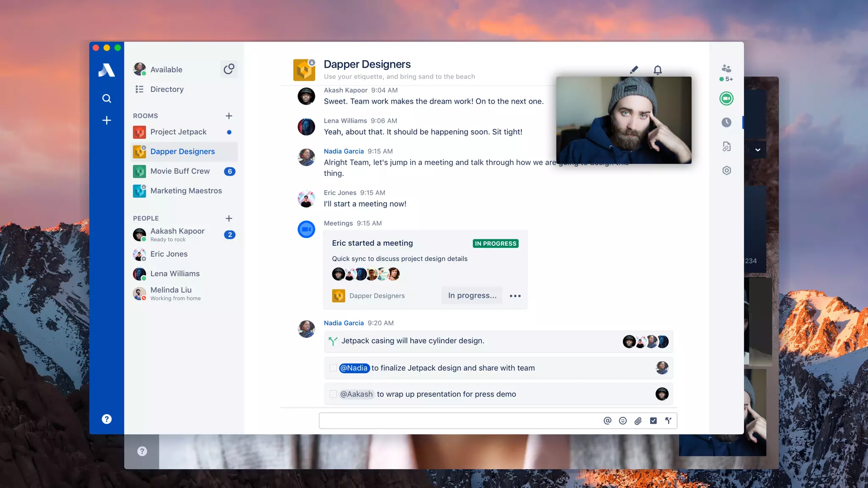
Task: Open the emoji picker icon
Action: [623, 421]
